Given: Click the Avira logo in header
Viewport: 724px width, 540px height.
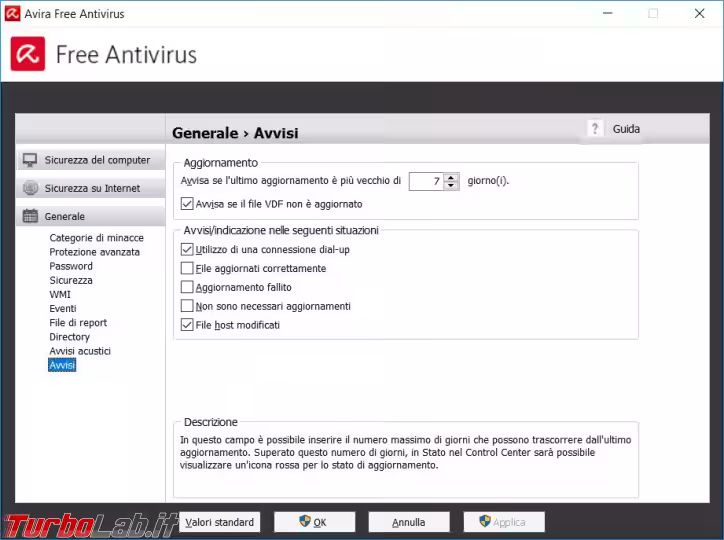Looking at the screenshot, I should pyautogui.click(x=28, y=54).
